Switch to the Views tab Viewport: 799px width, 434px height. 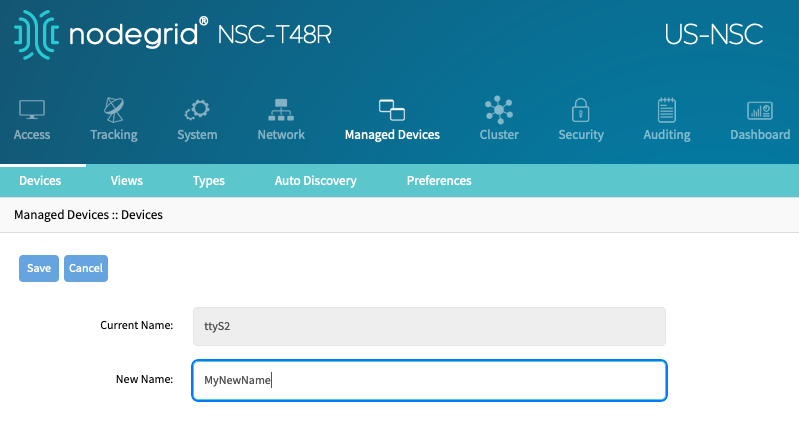(126, 181)
